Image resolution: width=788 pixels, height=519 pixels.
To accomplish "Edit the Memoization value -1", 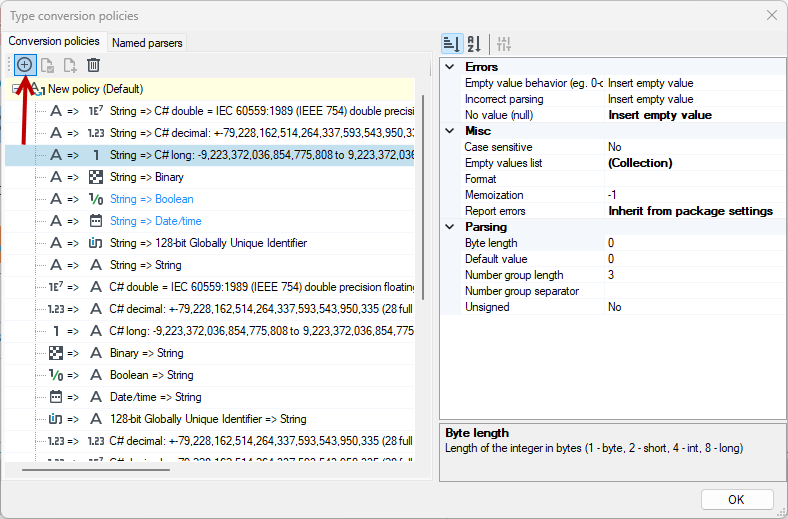I will point(696,195).
